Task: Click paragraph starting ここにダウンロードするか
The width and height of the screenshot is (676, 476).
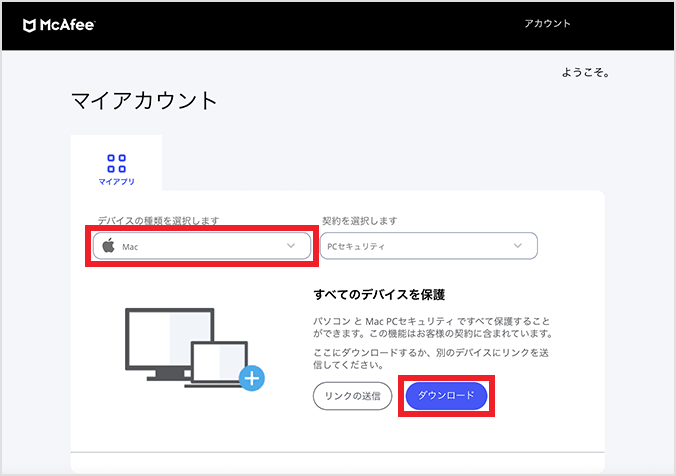Action: [x=431, y=359]
